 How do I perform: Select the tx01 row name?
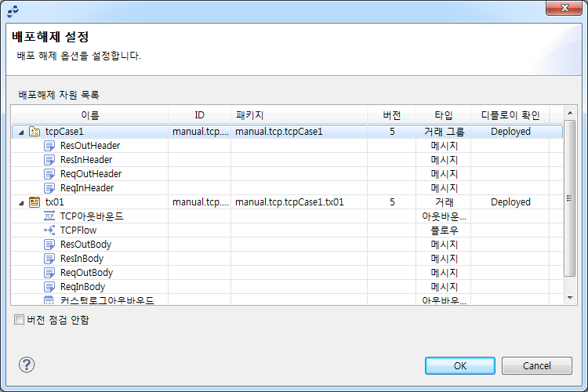click(x=54, y=202)
